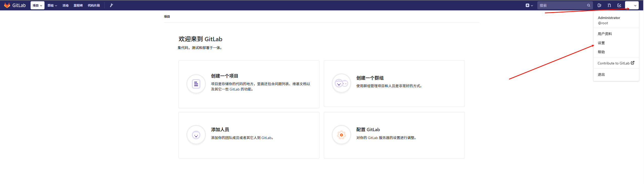Click 添加人员 card title

[220, 129]
